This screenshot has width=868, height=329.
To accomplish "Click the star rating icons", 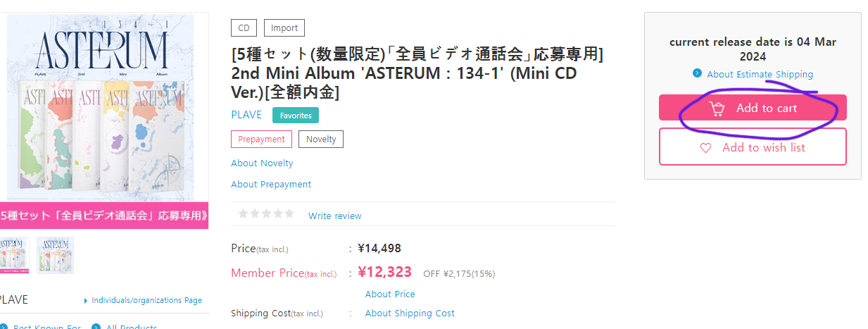I will click(265, 214).
